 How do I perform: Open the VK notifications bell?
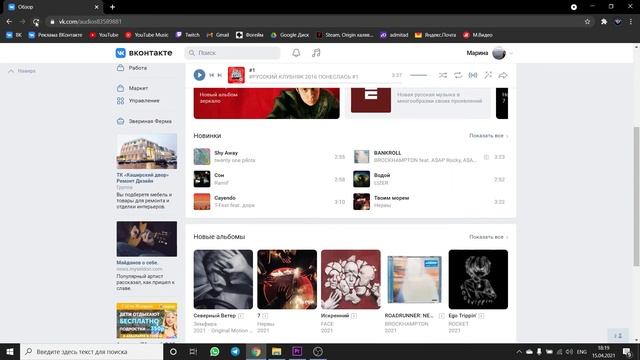click(x=296, y=53)
